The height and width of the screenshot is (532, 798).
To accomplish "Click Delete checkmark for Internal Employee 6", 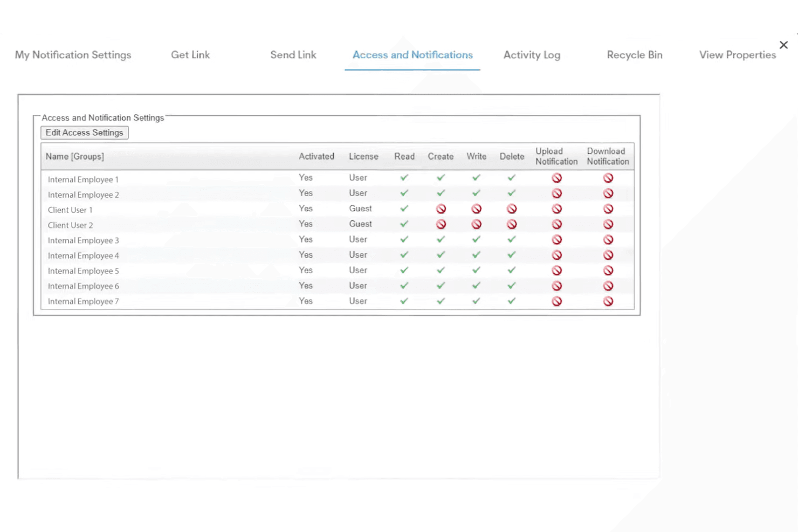I will pos(512,285).
